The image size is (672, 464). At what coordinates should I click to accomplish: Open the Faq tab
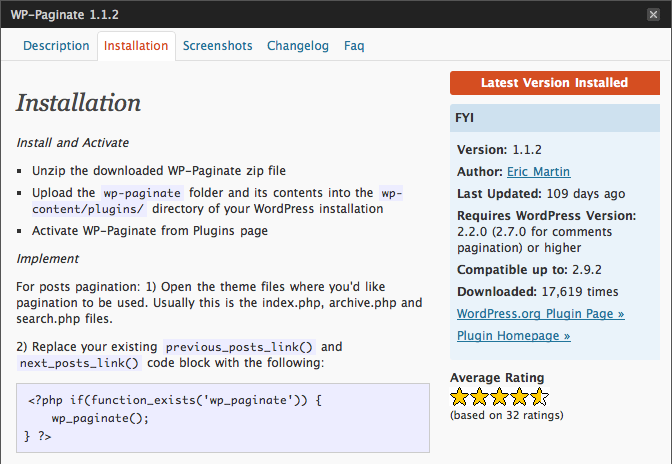tap(354, 46)
